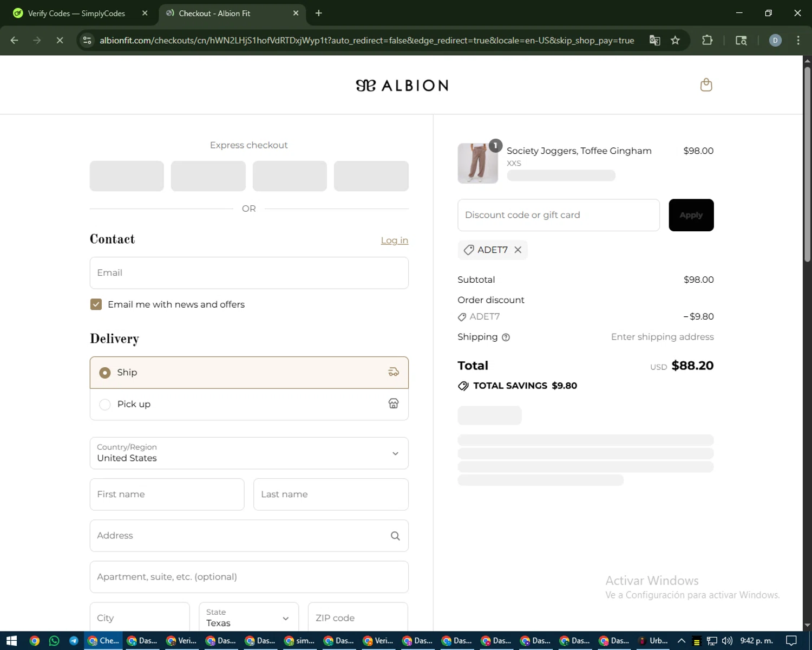Click the browser back arrow
The width and height of the screenshot is (812, 650).
(15, 40)
